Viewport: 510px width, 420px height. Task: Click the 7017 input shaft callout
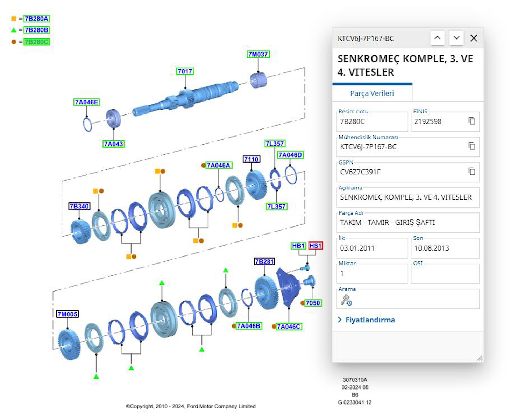[185, 71]
